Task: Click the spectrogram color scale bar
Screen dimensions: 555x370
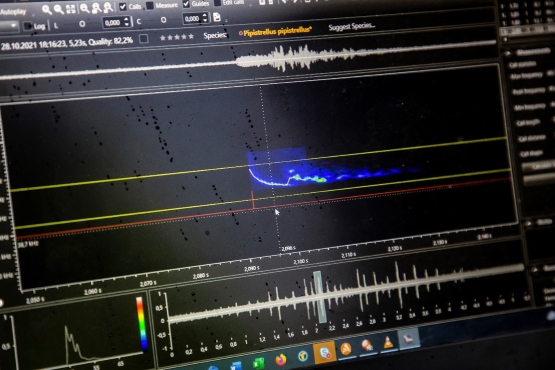Action: point(141,323)
